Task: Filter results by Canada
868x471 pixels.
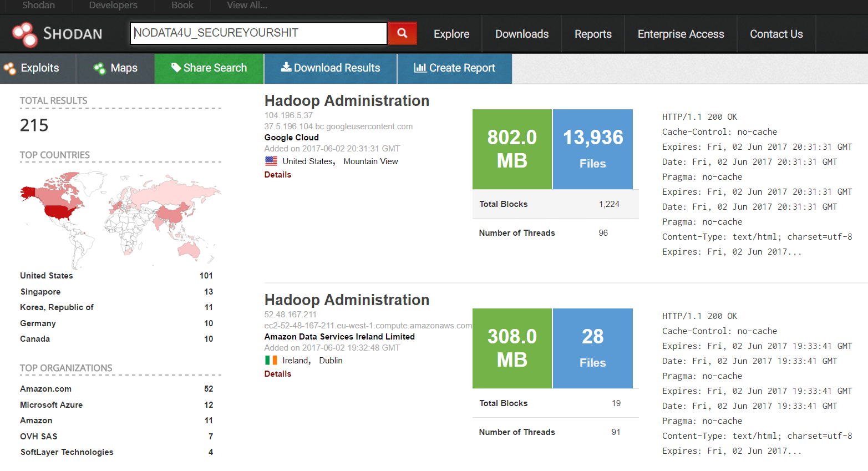Action: coord(35,339)
